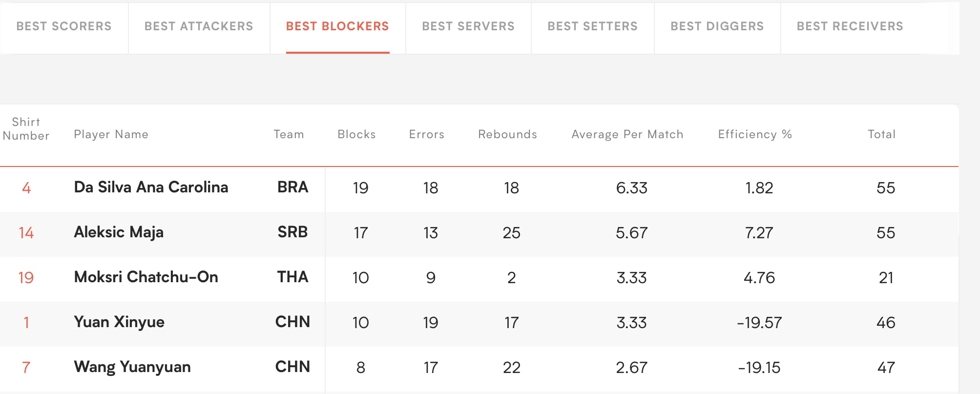Sort by the Errors column header

(427, 134)
